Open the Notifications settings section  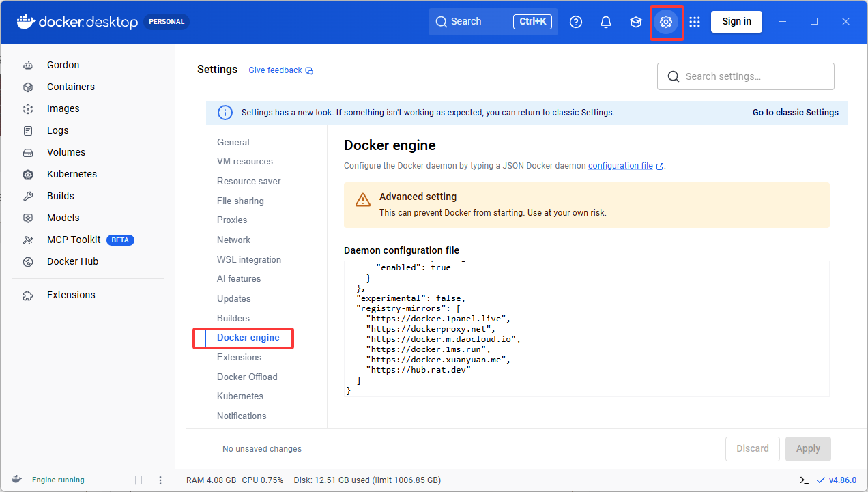(242, 416)
